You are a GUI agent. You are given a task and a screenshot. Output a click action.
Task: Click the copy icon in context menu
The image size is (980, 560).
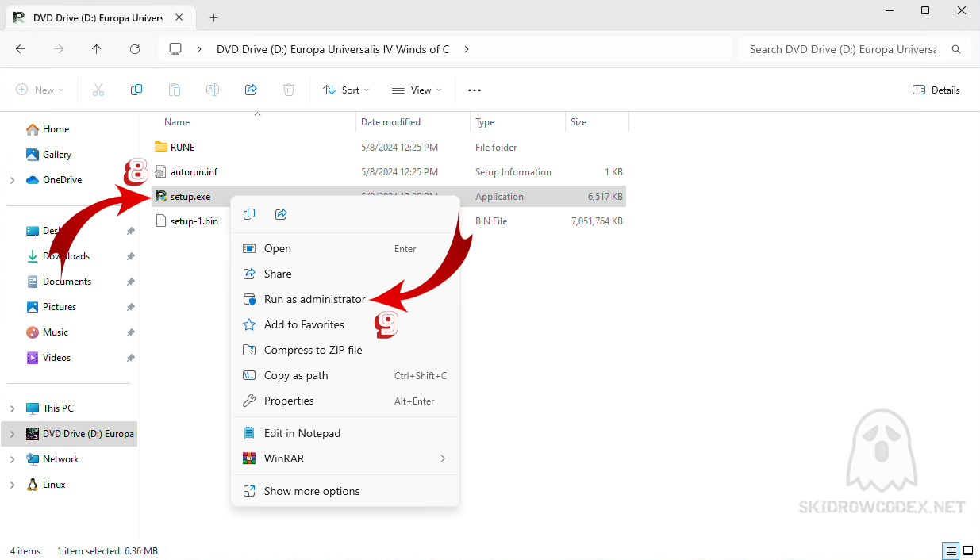click(249, 214)
